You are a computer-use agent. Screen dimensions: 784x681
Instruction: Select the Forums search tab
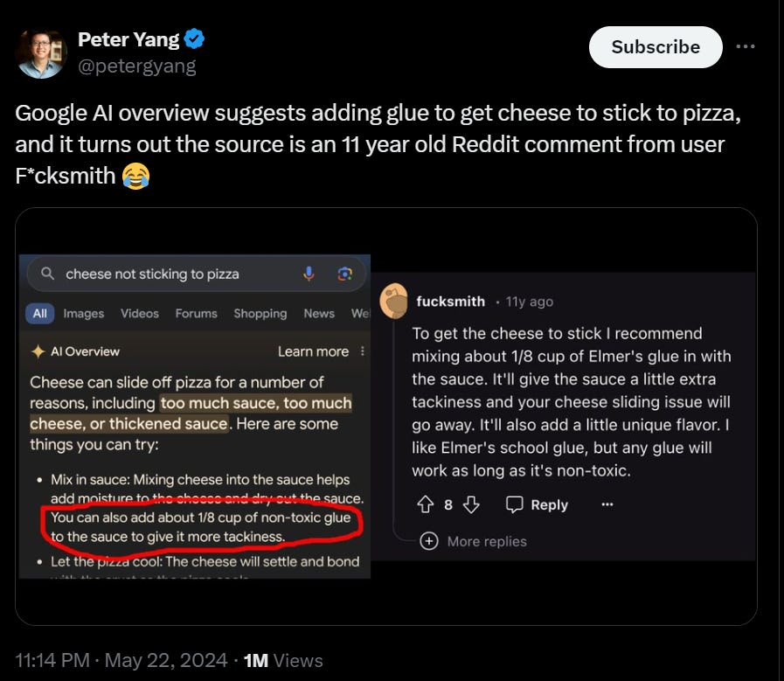(x=196, y=313)
